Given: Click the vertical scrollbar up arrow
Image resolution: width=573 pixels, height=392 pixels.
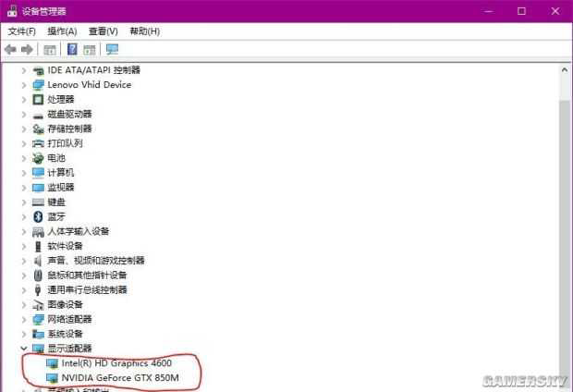Looking at the screenshot, I should point(565,70).
